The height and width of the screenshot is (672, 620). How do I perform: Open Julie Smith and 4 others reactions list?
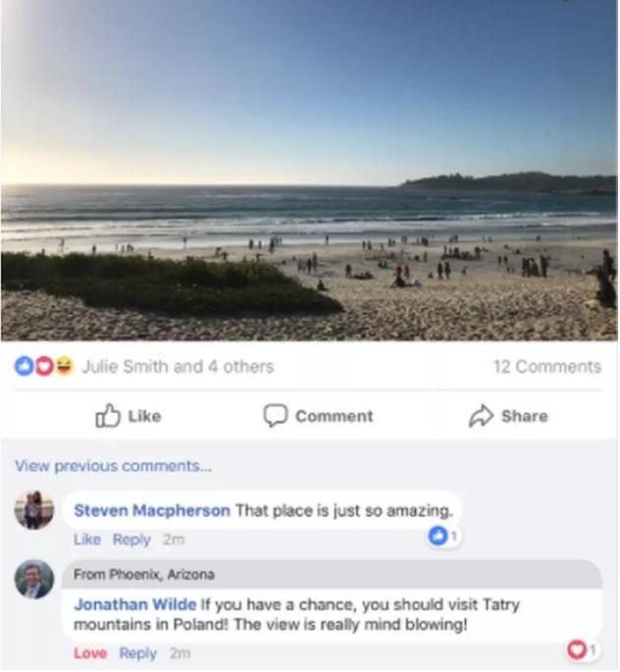(178, 367)
